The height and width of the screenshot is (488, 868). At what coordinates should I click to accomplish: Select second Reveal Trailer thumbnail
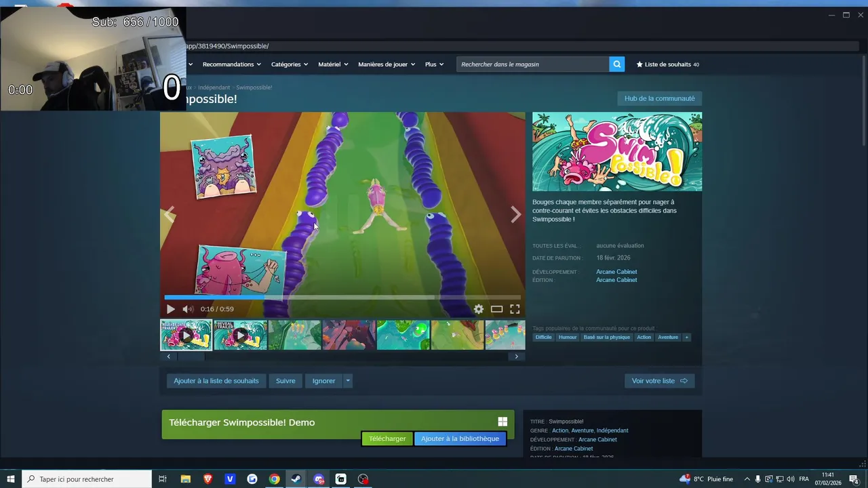[240, 335]
